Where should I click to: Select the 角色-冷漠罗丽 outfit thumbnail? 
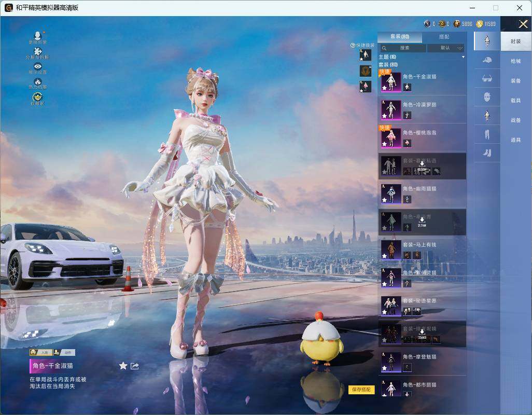click(x=391, y=109)
